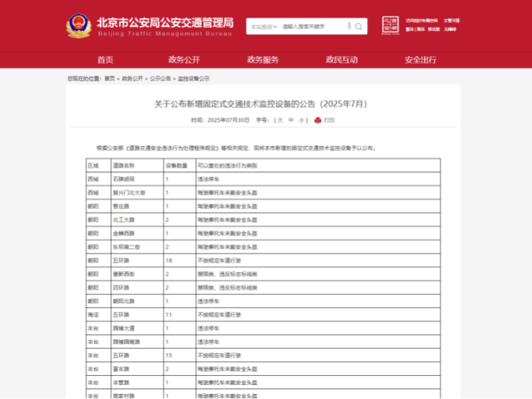This screenshot has height=399, width=532.
Task: Open the 本站查询 search scope dropdown
Action: (263, 27)
